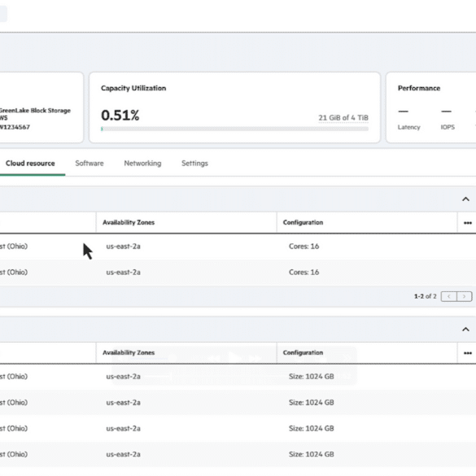
Task: Open the Networking tab
Action: click(142, 164)
